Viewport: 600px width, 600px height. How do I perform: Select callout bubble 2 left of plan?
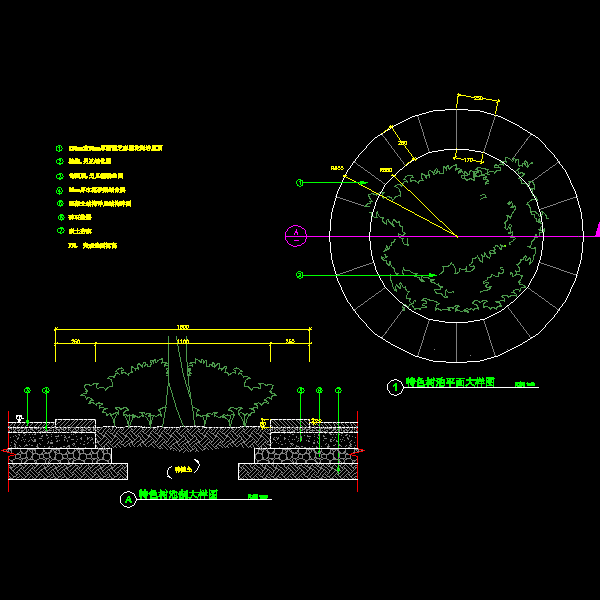(x=299, y=275)
